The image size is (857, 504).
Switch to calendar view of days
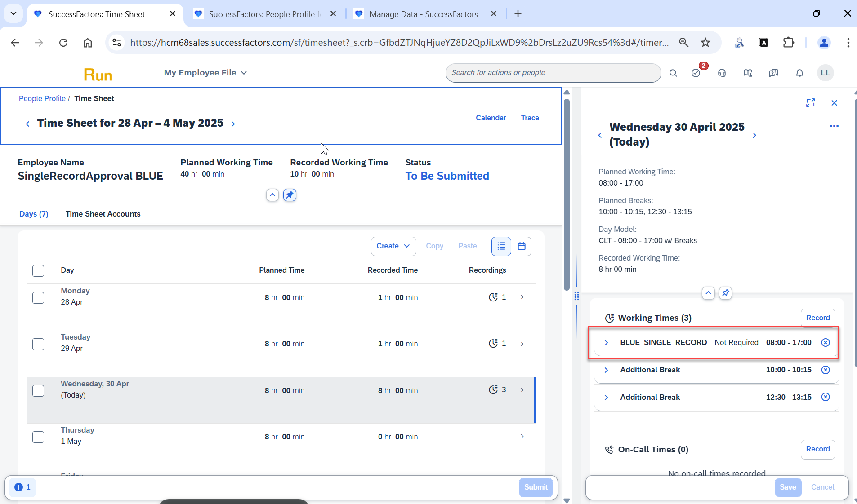click(x=522, y=246)
